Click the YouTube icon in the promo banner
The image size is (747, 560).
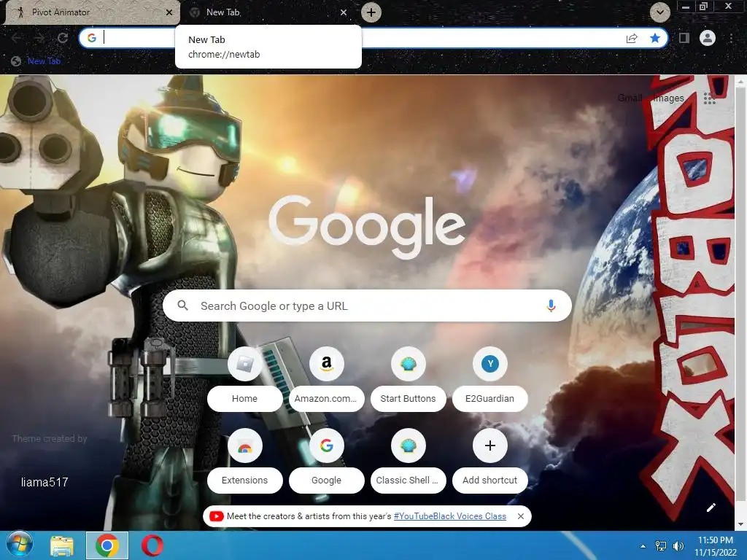[x=216, y=516]
